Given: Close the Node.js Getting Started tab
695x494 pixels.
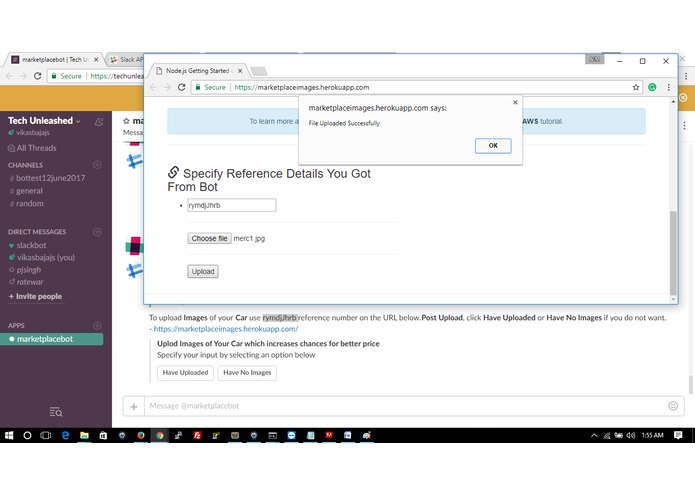Looking at the screenshot, I should click(240, 71).
